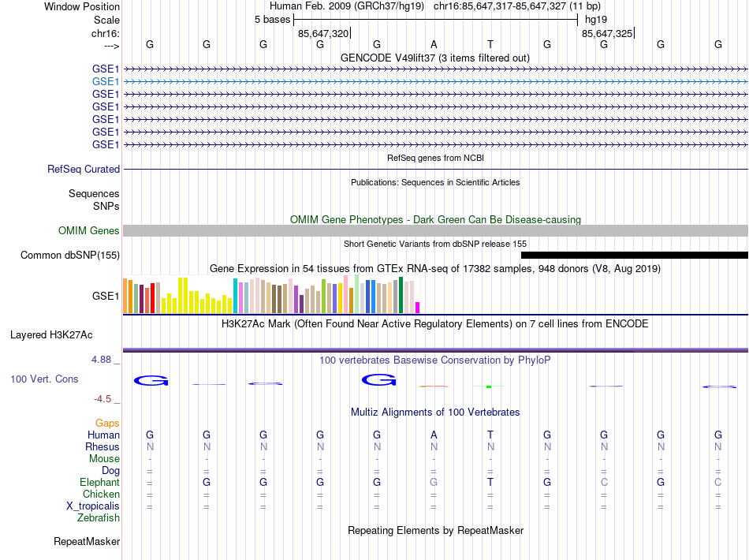Click the Multiz Alignments of 100 Vertebrates title
749x560 pixels.
point(435,412)
